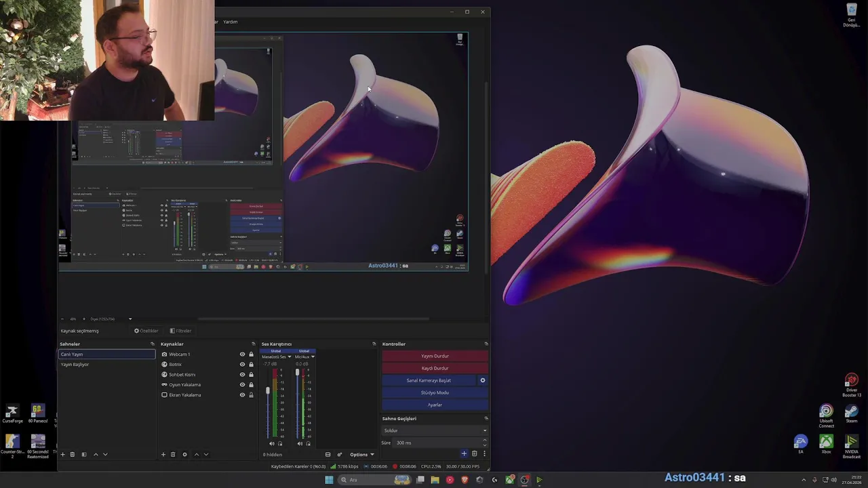The image size is (868, 488).
Task: Add a new scene with plus icon
Action: tap(62, 454)
